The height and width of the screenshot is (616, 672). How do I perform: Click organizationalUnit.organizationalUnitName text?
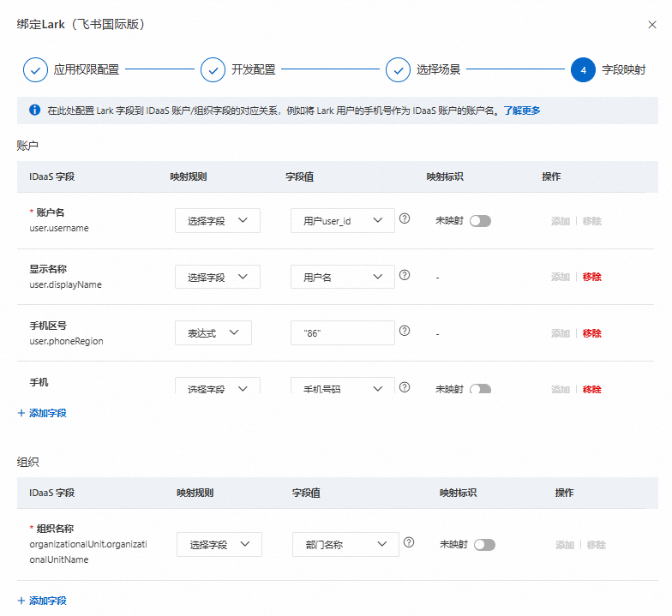[x=88, y=552]
